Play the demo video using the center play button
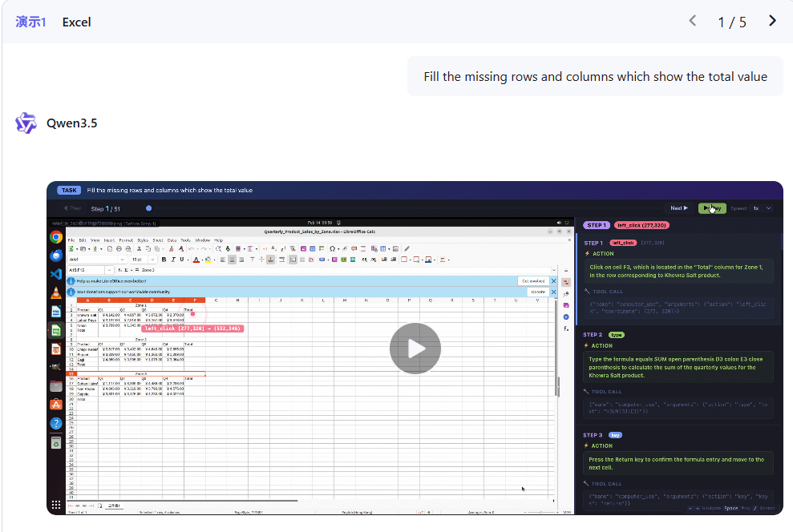This screenshot has width=793, height=532. [x=415, y=348]
